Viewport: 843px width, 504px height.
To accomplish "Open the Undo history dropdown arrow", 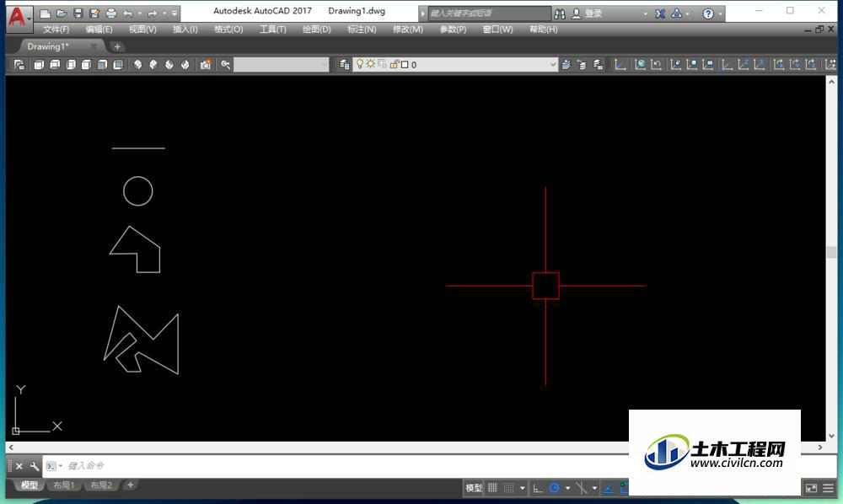I will click(139, 13).
